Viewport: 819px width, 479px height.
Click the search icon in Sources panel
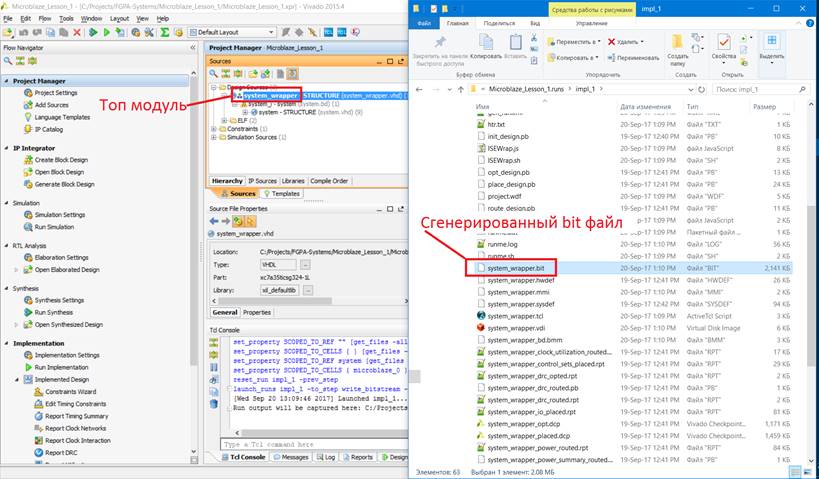[214, 74]
